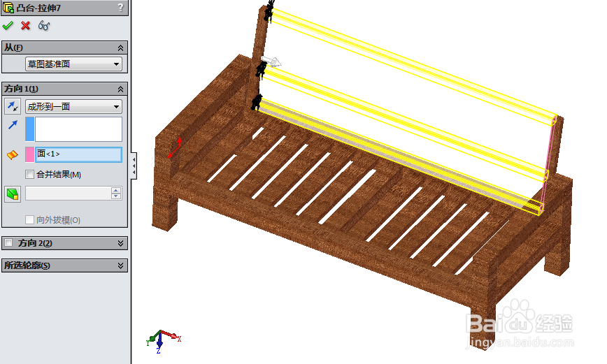Click the blue direction of extrusion arrow icon

coord(13,124)
